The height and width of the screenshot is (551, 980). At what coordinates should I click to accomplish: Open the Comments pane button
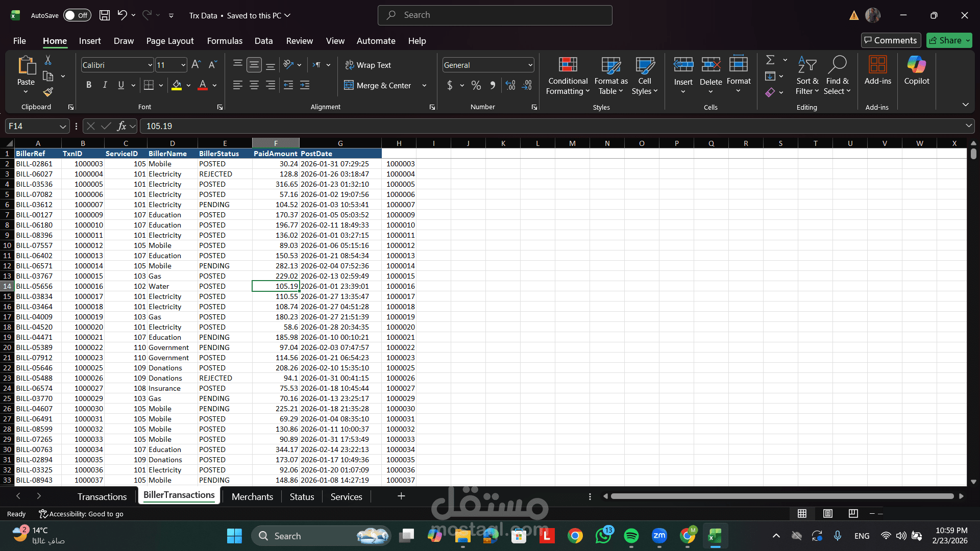click(x=891, y=40)
